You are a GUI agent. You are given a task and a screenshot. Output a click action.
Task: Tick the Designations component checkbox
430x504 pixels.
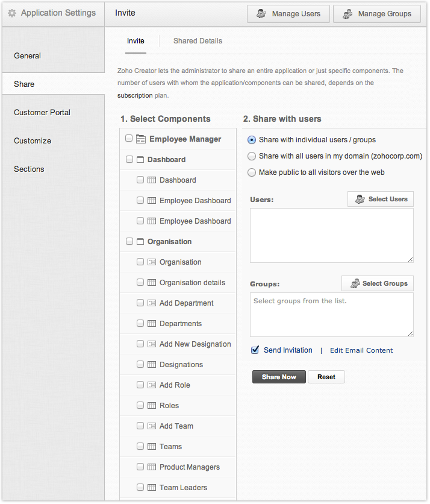click(140, 365)
